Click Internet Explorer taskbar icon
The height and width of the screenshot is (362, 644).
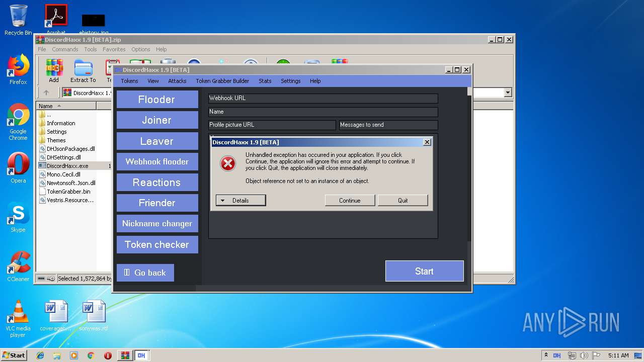tap(40, 355)
